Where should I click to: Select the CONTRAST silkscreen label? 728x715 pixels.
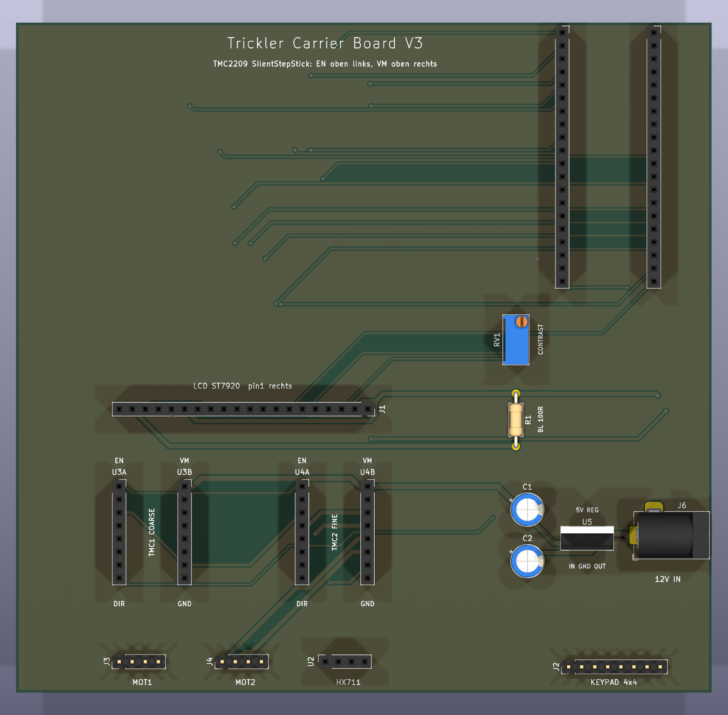541,339
